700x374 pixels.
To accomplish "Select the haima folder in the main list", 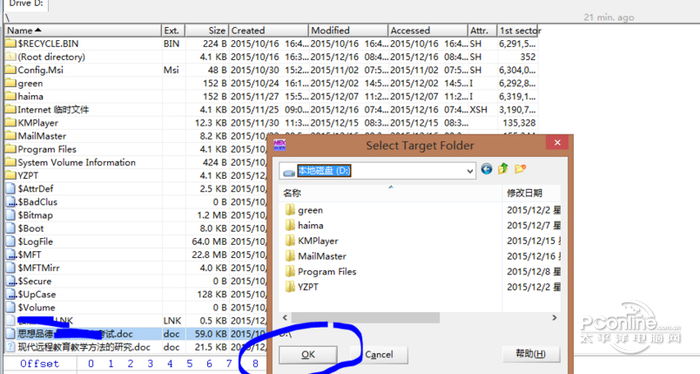I will [x=271, y=96].
